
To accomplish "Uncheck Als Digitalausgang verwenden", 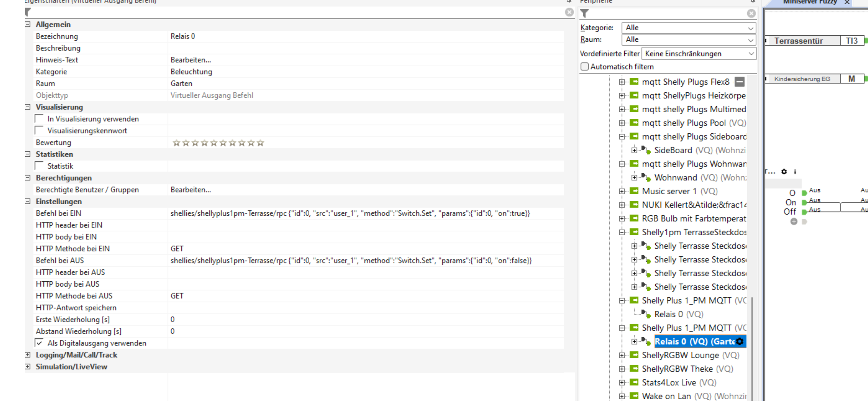I will point(39,343).
